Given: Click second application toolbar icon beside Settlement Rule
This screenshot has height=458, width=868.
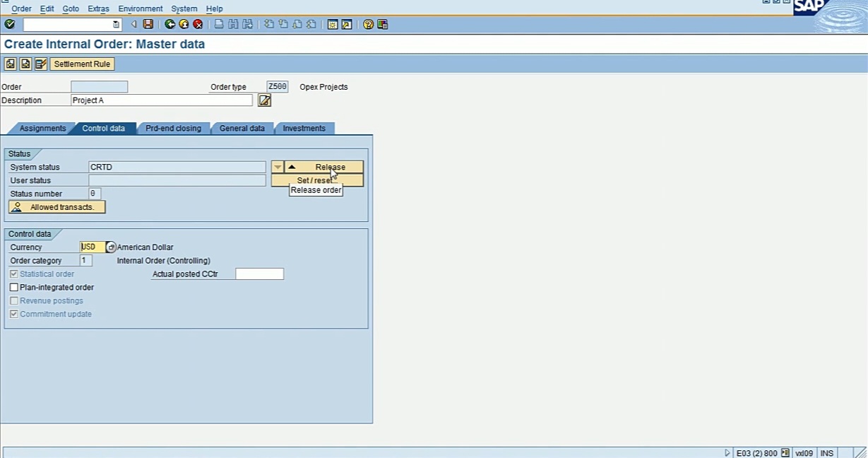Looking at the screenshot, I should click(x=25, y=64).
